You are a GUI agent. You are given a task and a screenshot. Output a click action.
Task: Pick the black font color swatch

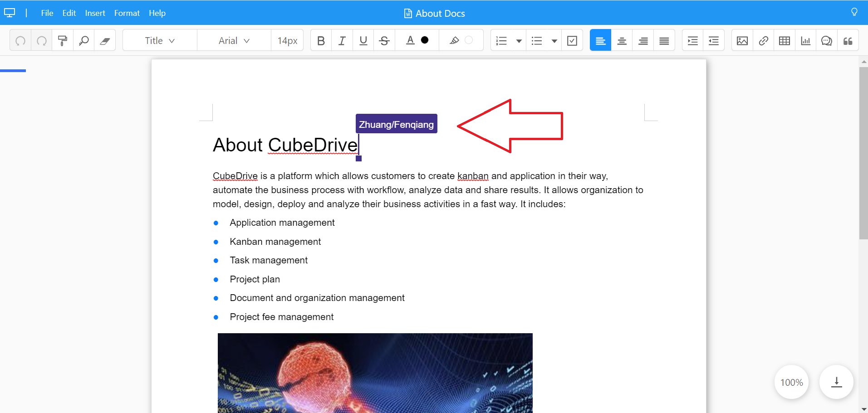coord(425,40)
